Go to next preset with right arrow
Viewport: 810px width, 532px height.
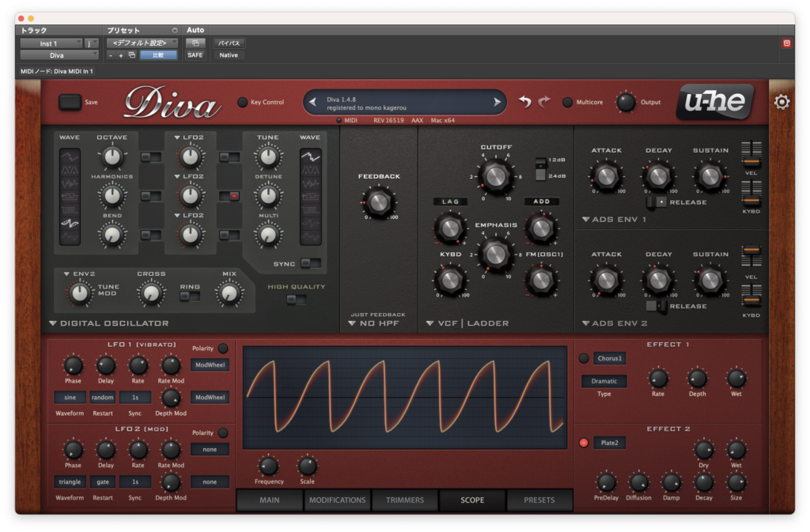coord(497,102)
